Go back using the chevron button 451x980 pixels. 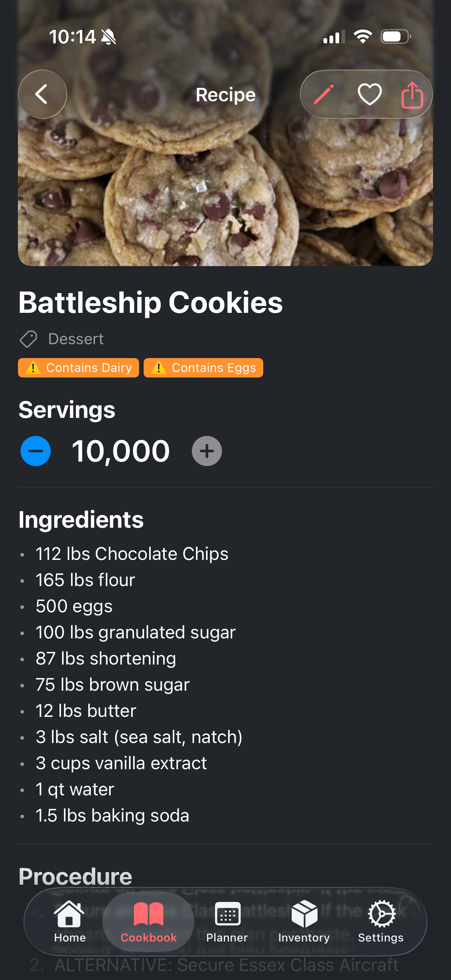tap(42, 94)
